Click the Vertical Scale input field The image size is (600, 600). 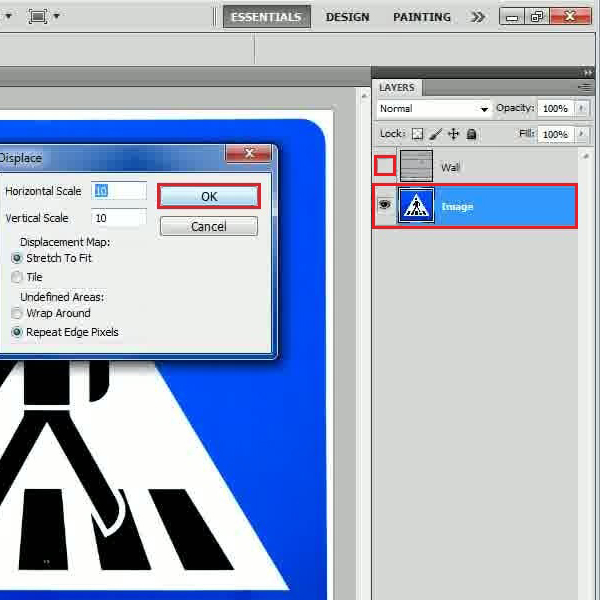tap(119, 218)
